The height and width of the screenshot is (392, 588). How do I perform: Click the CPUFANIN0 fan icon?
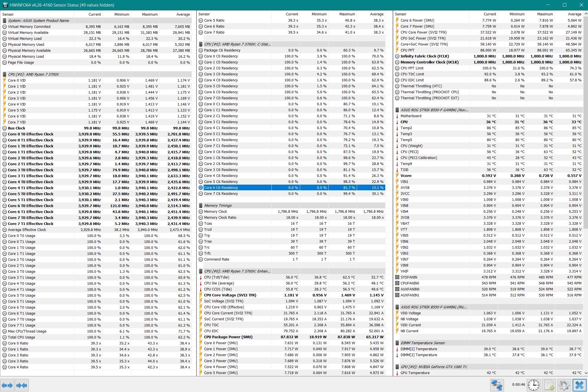(397, 283)
